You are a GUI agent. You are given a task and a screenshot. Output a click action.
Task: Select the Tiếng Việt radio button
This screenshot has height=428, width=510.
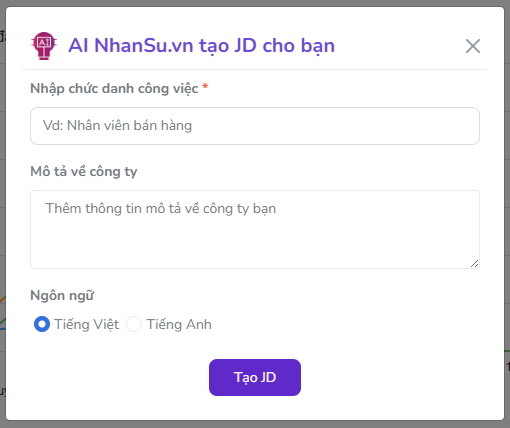pos(42,324)
